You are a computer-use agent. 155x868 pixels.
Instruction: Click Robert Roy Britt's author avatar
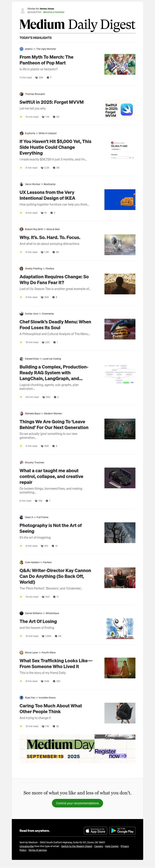tap(21, 229)
